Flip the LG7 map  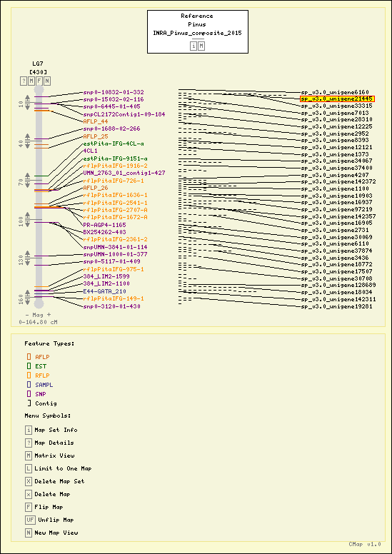tap(39, 81)
